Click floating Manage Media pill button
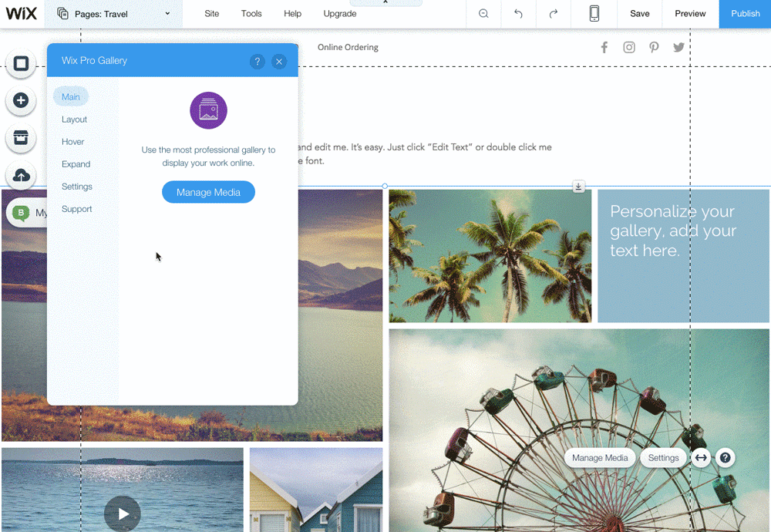The width and height of the screenshot is (771, 532). click(600, 458)
